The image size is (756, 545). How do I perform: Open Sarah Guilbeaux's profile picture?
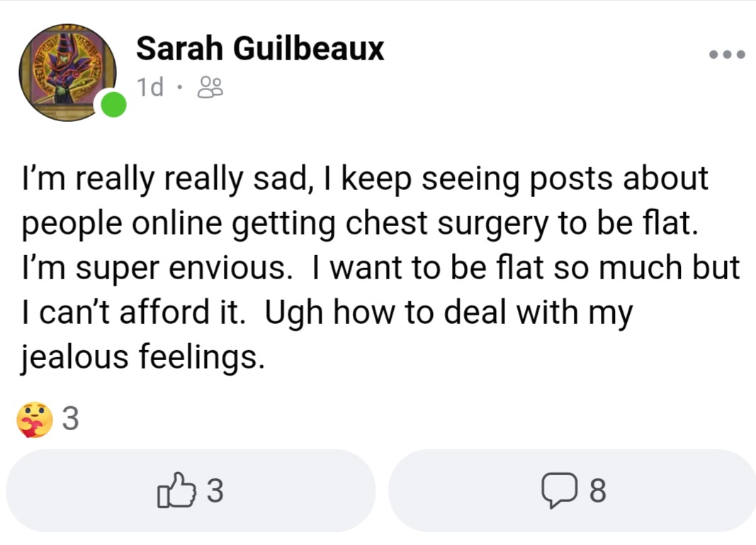tap(67, 72)
